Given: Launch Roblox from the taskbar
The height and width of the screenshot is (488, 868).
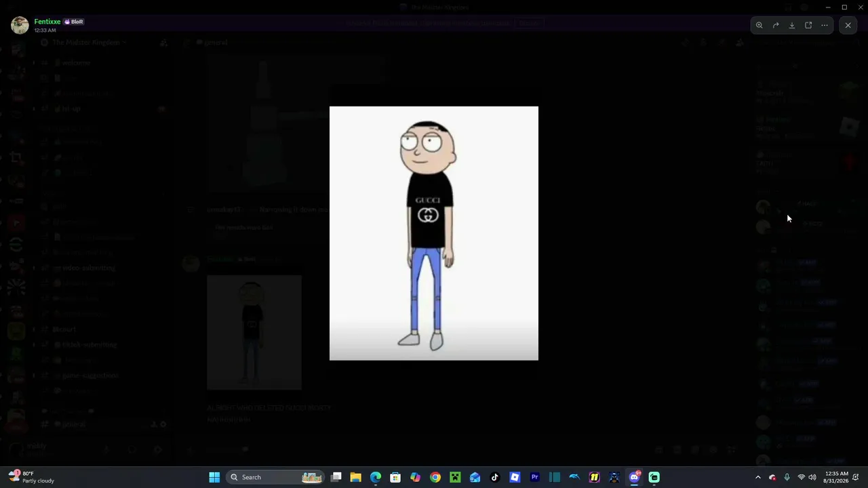Looking at the screenshot, I should click(515, 477).
